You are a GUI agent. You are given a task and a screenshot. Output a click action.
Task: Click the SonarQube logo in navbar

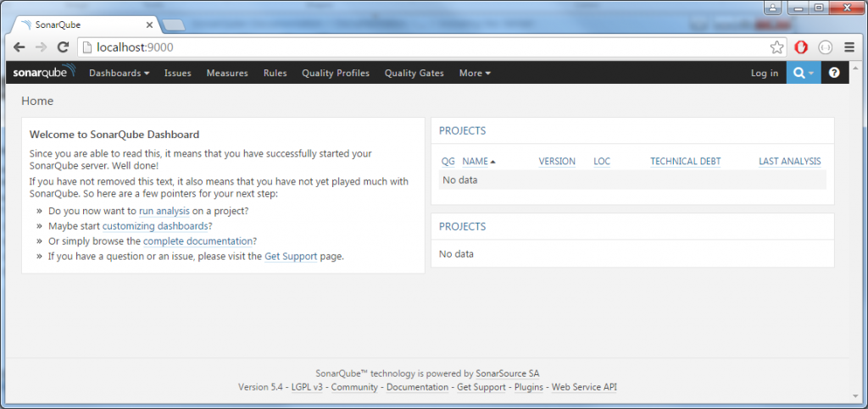[44, 73]
